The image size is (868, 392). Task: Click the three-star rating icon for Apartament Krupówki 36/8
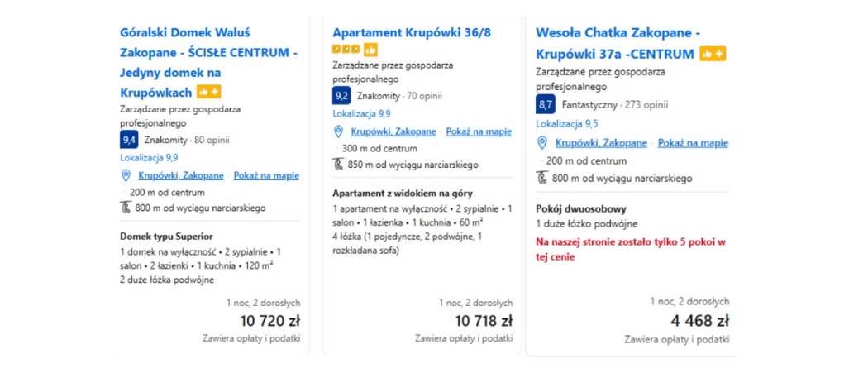346,50
